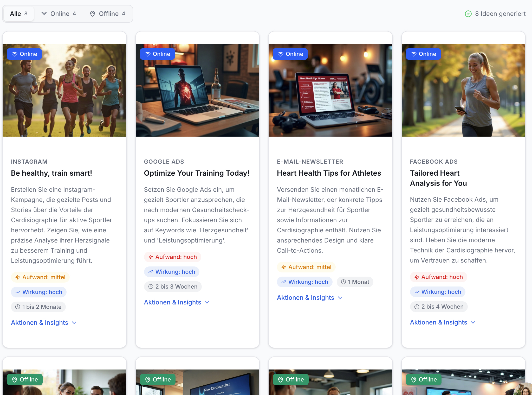Click the Offline badge on the first bottom-row card

tap(25, 379)
